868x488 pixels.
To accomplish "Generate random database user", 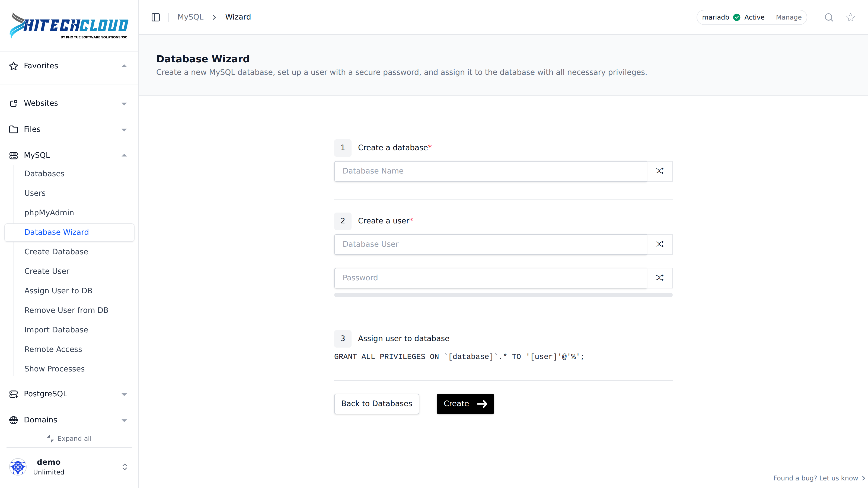I will click(659, 244).
